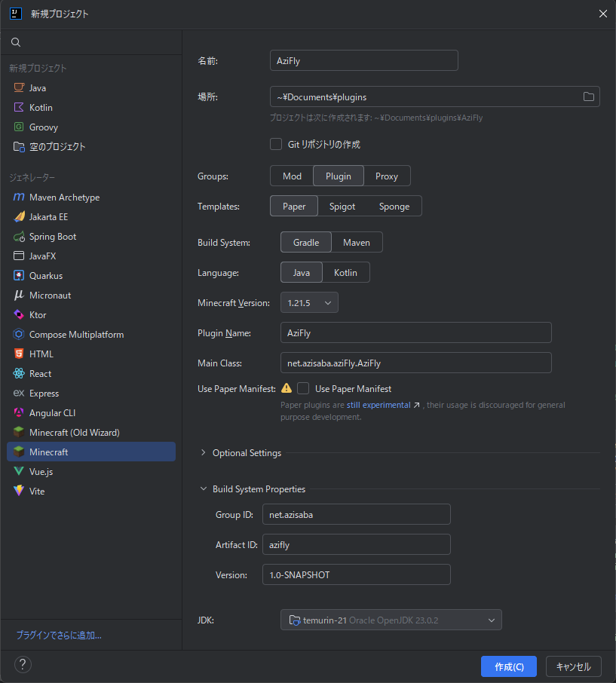616x683 pixels.
Task: Open the Minecraft Version dropdown
Action: pyautogui.click(x=309, y=302)
